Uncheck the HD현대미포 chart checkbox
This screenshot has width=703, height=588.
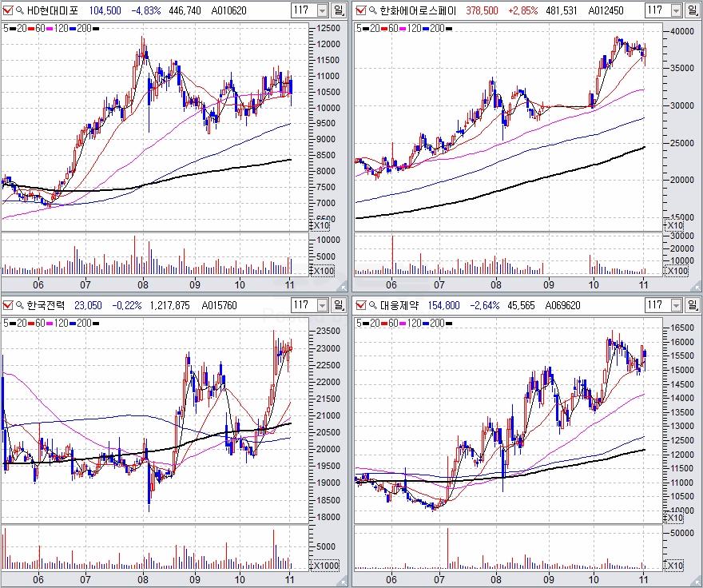[8, 10]
